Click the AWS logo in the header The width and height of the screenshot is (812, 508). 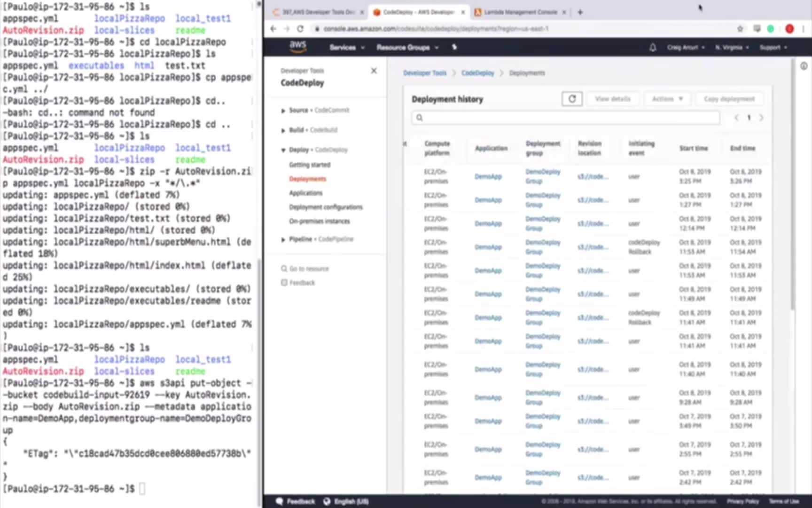pyautogui.click(x=298, y=47)
